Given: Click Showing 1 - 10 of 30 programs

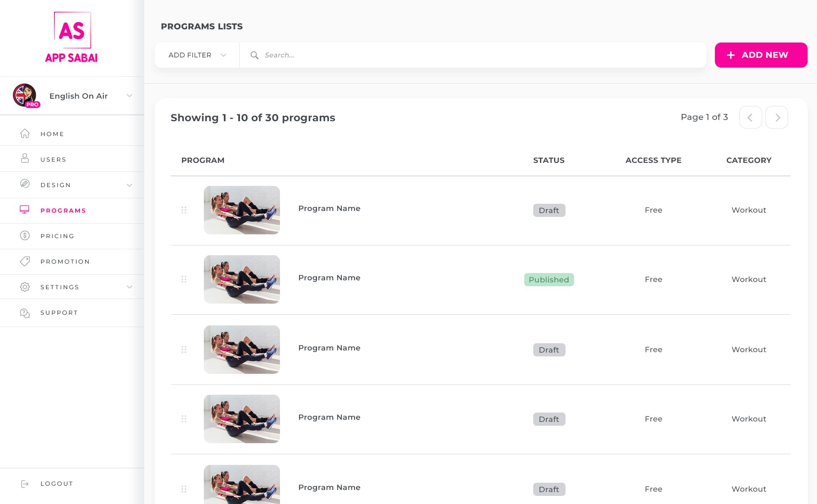Looking at the screenshot, I should (x=253, y=118).
